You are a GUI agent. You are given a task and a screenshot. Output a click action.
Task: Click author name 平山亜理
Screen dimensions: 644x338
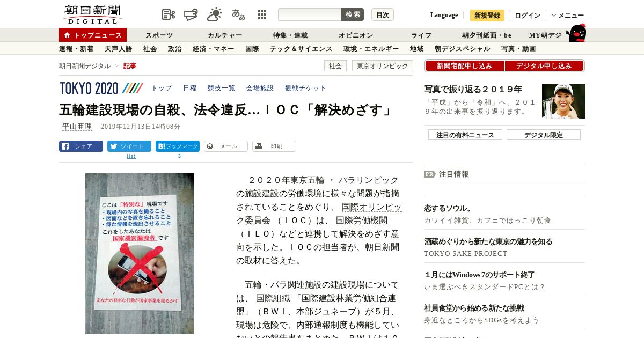click(77, 127)
